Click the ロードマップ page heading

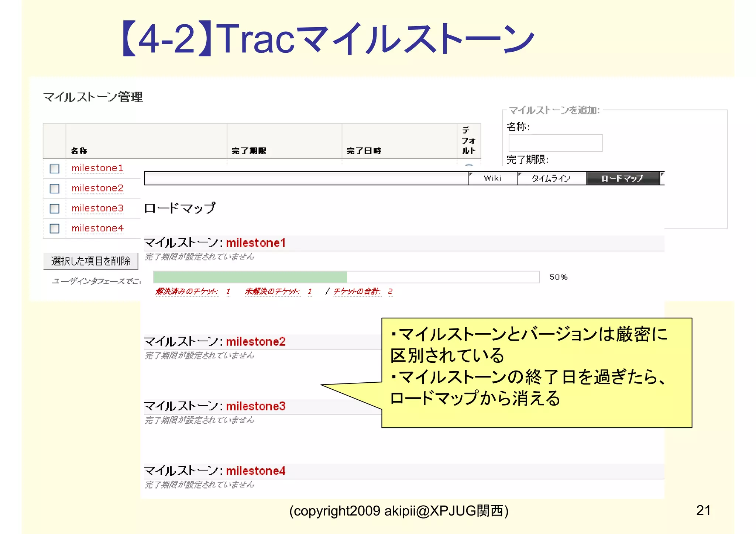(x=180, y=208)
